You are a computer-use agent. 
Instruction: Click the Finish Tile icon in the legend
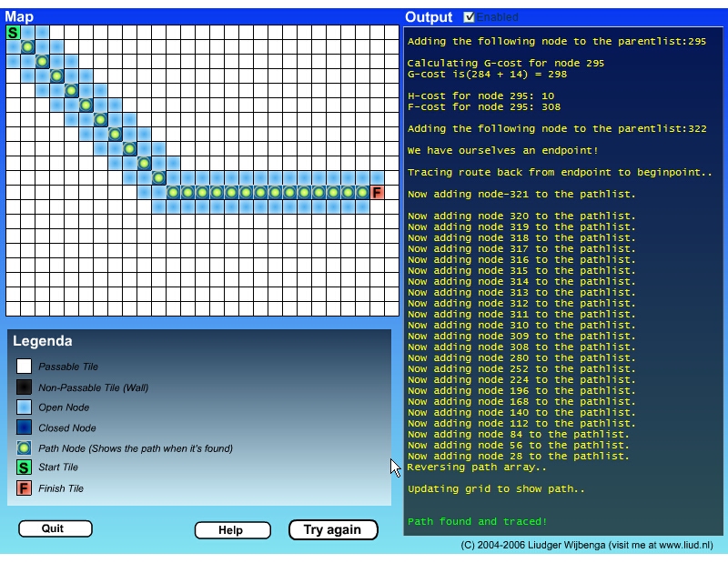(24, 488)
